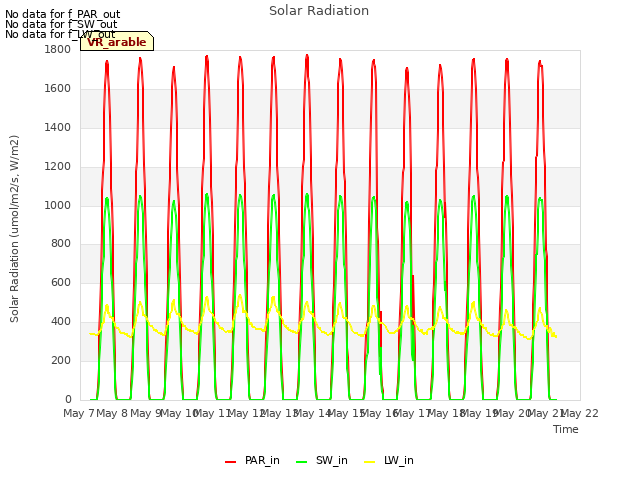Click the 1400 y-axis tick label
The image size is (640, 480).
coord(58,127)
